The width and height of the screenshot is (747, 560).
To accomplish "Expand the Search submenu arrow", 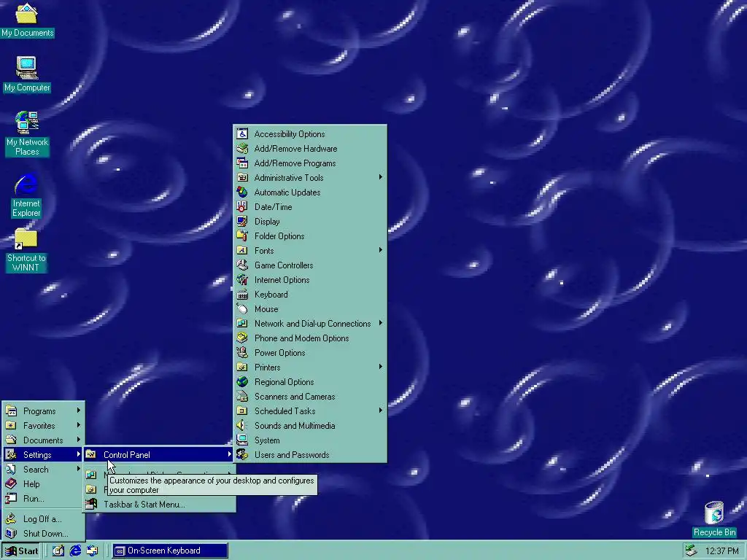I will (78, 469).
